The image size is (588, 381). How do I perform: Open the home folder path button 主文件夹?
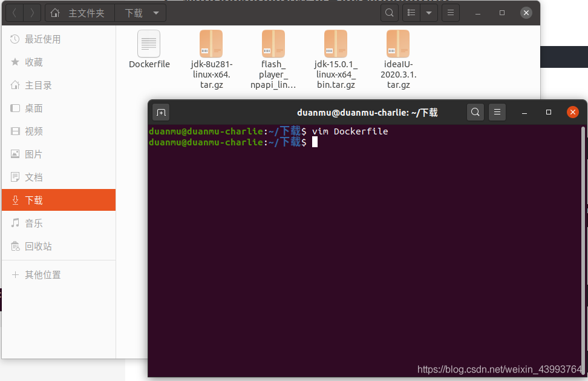pyautogui.click(x=80, y=13)
